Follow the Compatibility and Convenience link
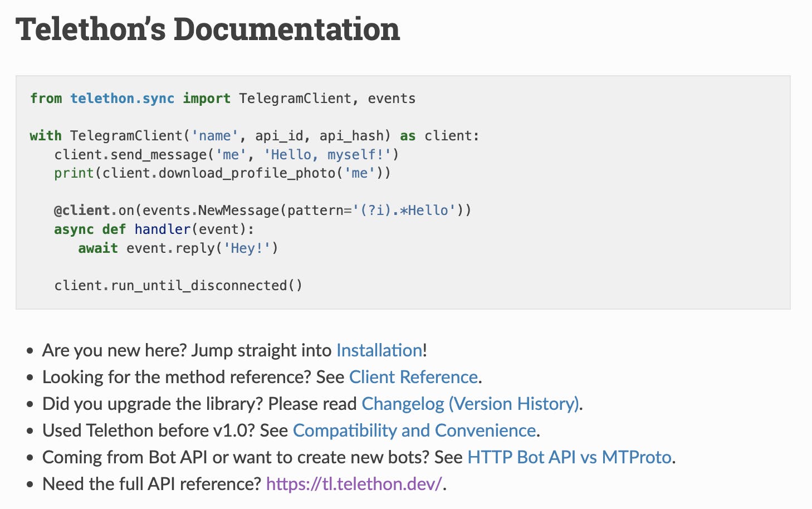 pos(414,430)
